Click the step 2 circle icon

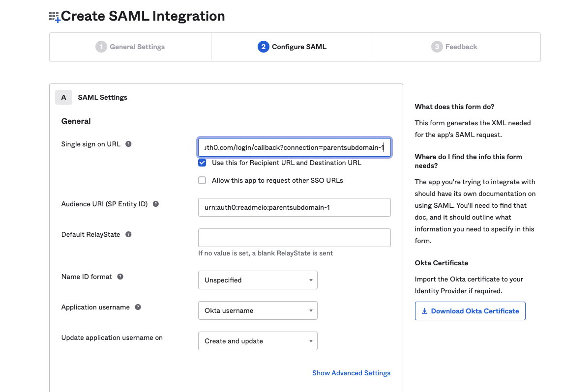click(x=263, y=47)
